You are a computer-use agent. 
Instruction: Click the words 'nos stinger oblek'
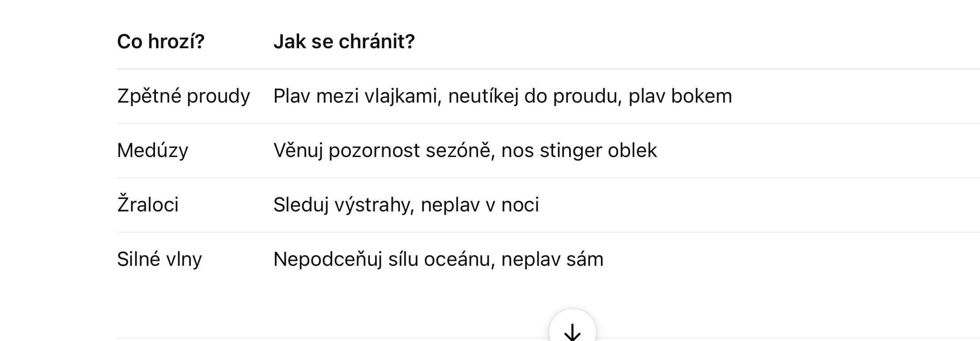pyautogui.click(x=579, y=150)
